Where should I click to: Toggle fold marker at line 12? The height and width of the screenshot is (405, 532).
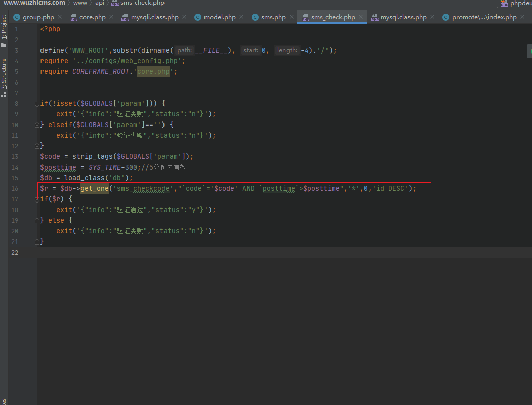pos(37,146)
